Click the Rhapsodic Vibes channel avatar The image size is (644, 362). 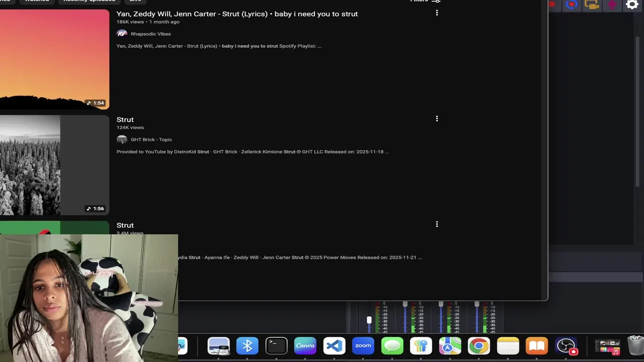click(x=122, y=34)
